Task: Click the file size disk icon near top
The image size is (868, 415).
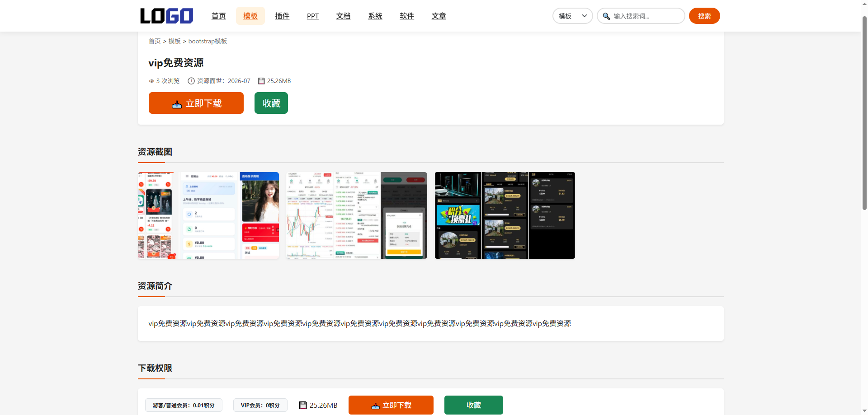Action: [261, 81]
